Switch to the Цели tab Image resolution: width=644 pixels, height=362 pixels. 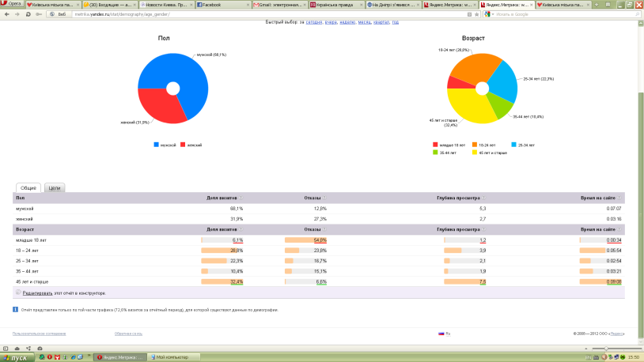click(55, 188)
